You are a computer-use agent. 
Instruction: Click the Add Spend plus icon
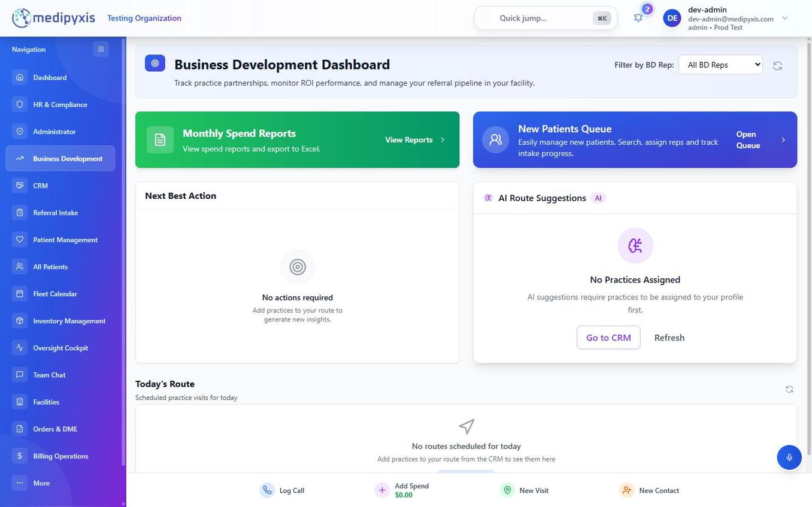[x=382, y=490]
